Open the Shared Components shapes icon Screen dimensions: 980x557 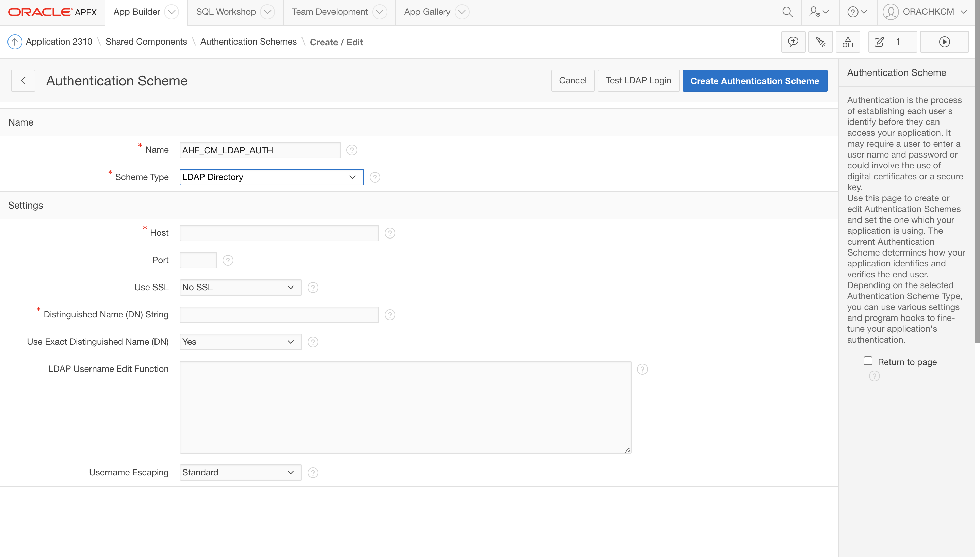coord(847,42)
